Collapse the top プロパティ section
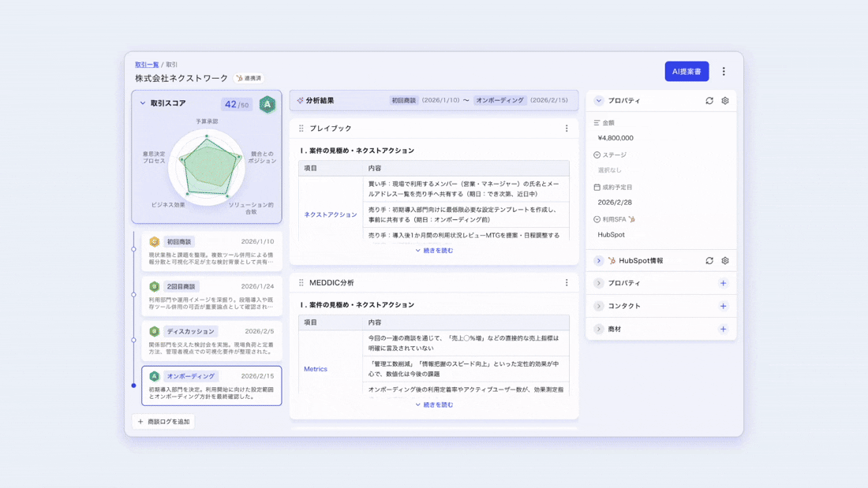 click(x=599, y=101)
